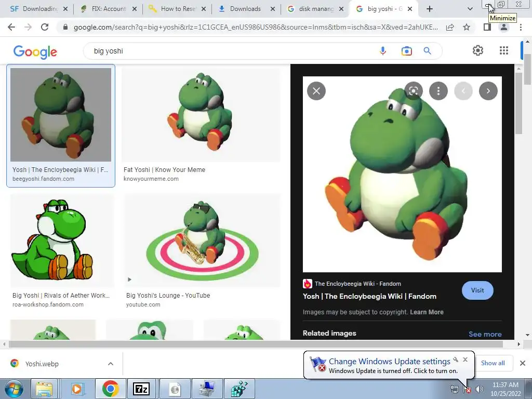This screenshot has height=399, width=532.
Task: Share this page via the share icon
Action: pyautogui.click(x=450, y=27)
